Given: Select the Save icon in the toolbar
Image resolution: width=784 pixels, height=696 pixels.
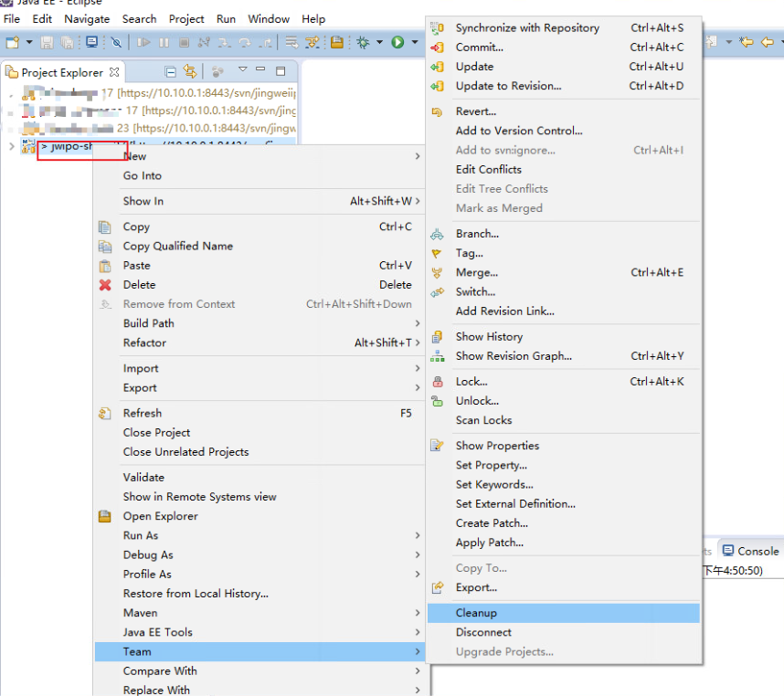Looking at the screenshot, I should coord(46,40).
